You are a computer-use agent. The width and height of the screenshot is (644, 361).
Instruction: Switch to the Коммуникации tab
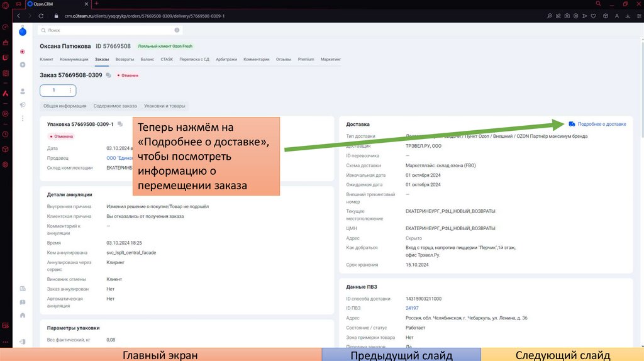(x=74, y=59)
